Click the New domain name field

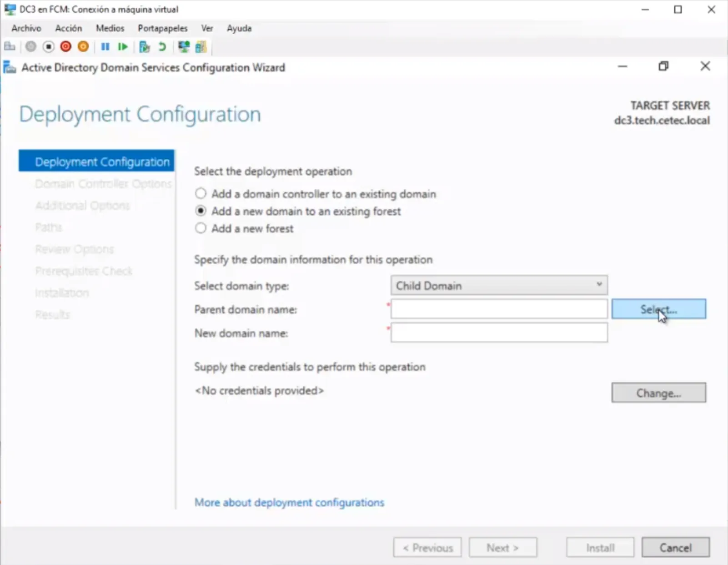click(x=499, y=333)
